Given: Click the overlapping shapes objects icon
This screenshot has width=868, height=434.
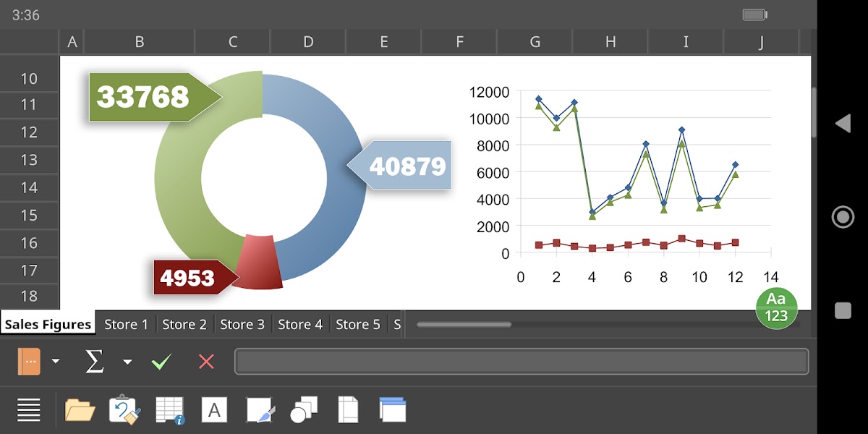Looking at the screenshot, I should (x=303, y=410).
